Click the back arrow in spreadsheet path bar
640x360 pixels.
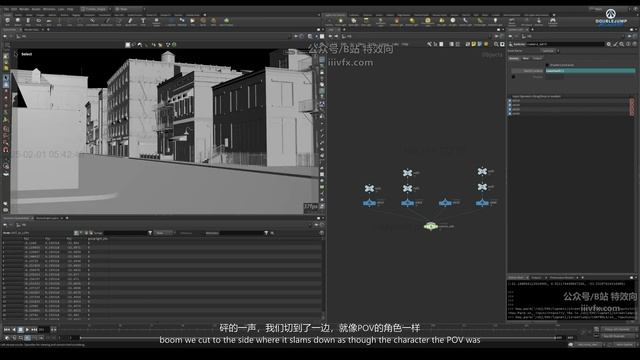(x=5, y=225)
